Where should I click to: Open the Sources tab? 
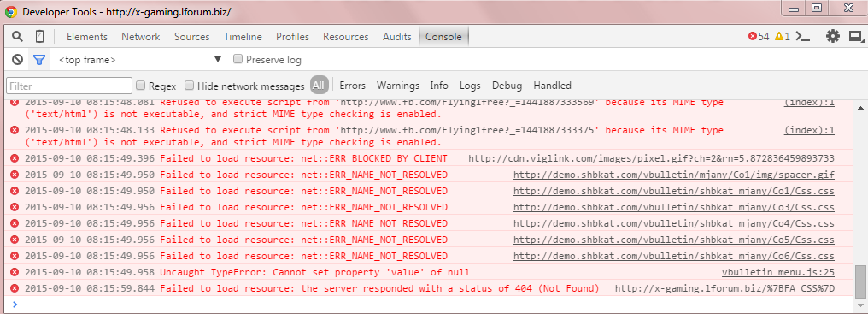[x=192, y=37]
